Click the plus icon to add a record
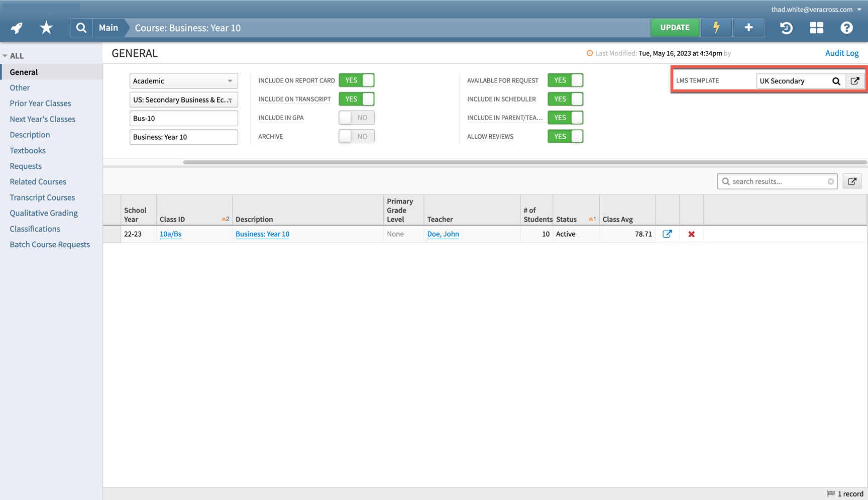 748,28
